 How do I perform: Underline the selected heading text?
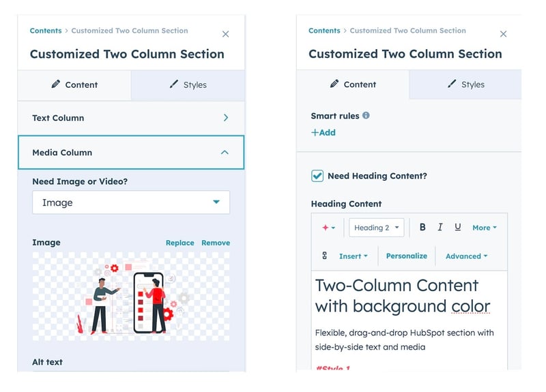(457, 227)
